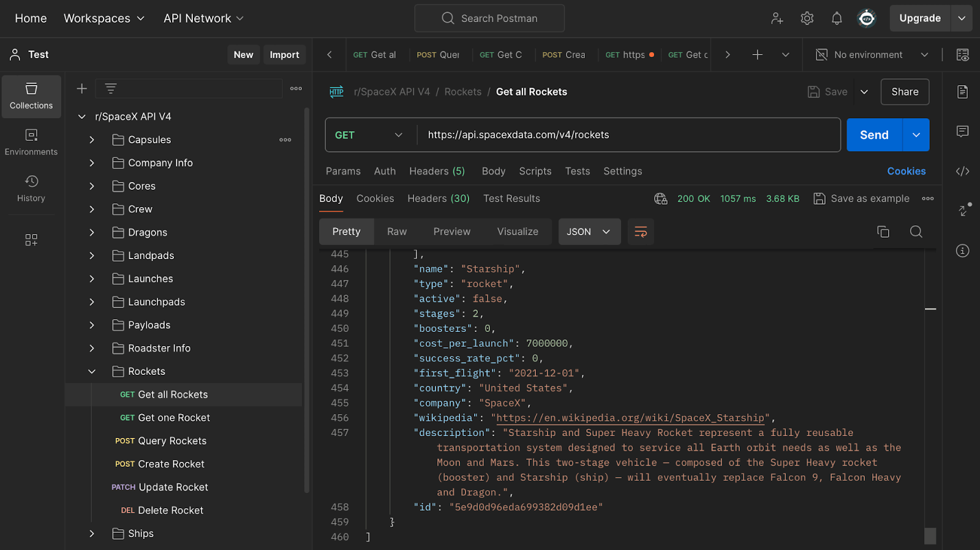Open the JSON response format dropdown
This screenshot has width=980, height=550.
click(589, 232)
